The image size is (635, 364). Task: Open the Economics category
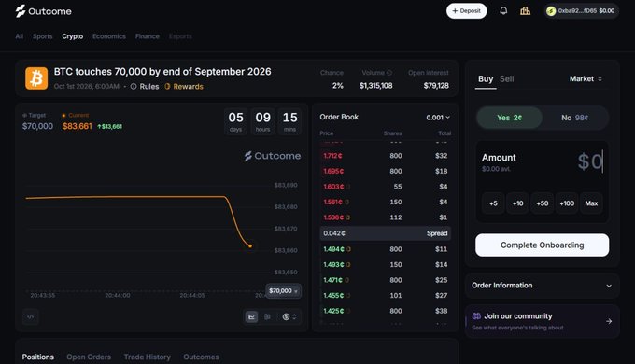(109, 36)
